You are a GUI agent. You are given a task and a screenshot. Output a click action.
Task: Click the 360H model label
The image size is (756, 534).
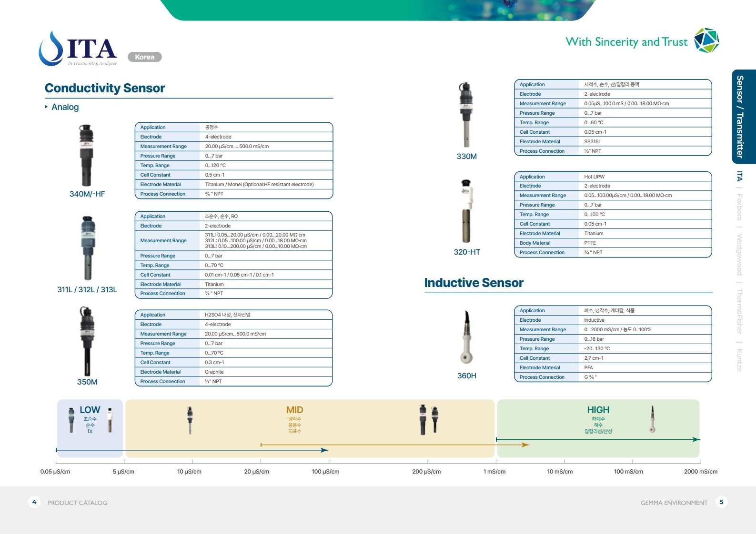(x=467, y=376)
